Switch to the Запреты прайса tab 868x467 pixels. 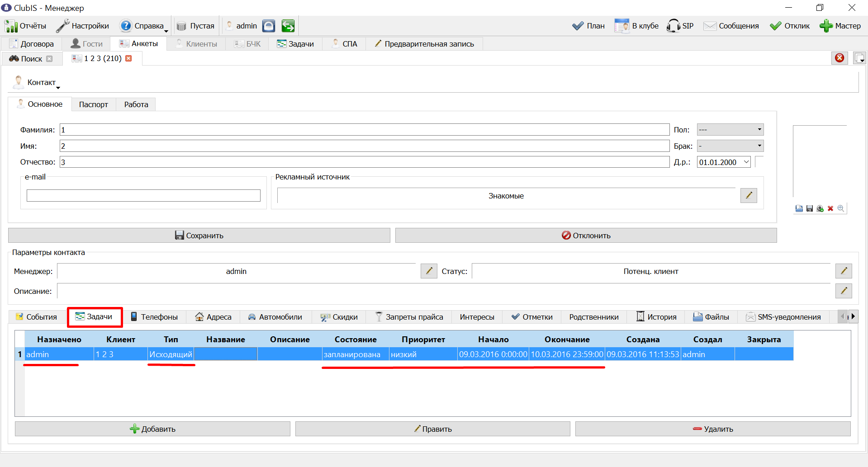click(409, 317)
